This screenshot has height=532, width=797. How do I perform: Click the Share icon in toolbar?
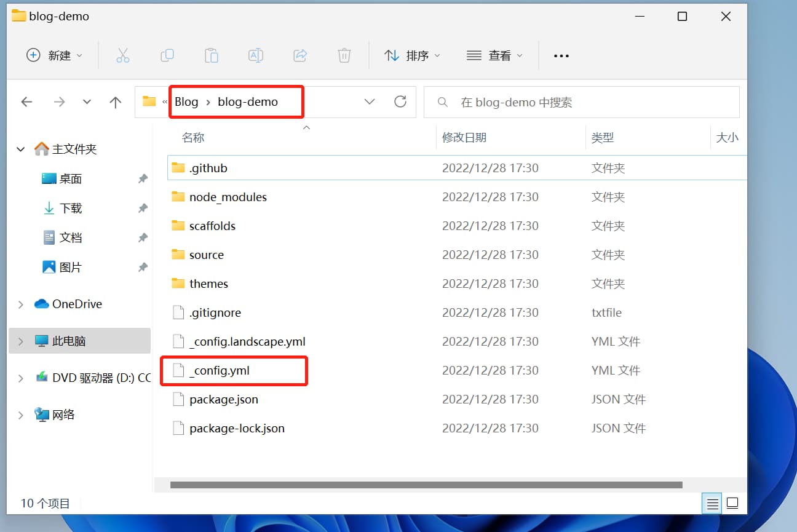tap(300, 55)
